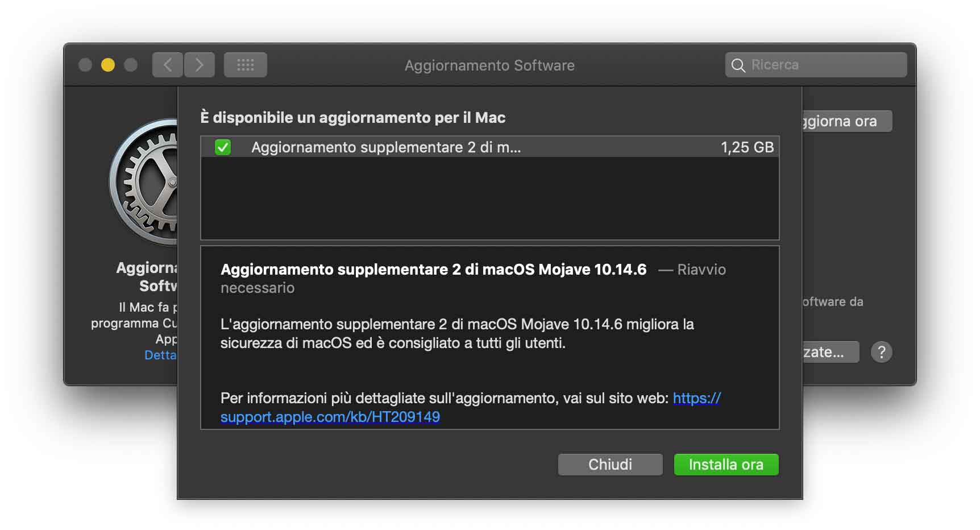Screen dimensions: 980x530
Task: Open the support.apple.com HT209149 link
Action: [330, 417]
